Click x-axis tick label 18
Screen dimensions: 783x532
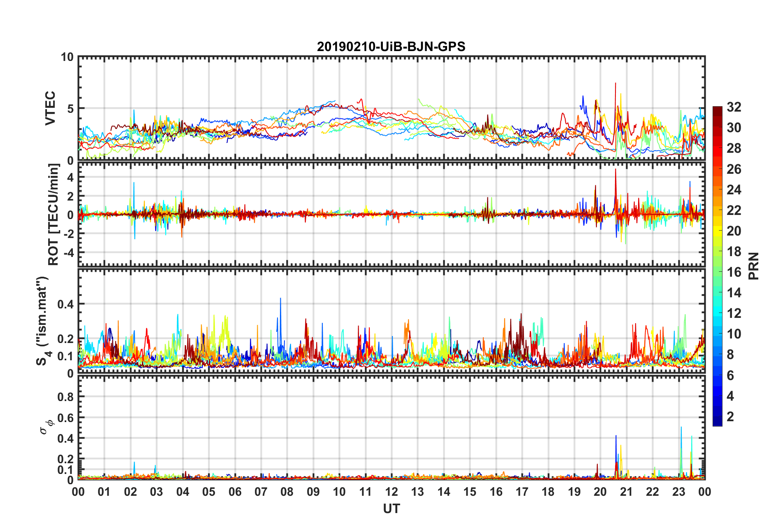click(x=548, y=492)
